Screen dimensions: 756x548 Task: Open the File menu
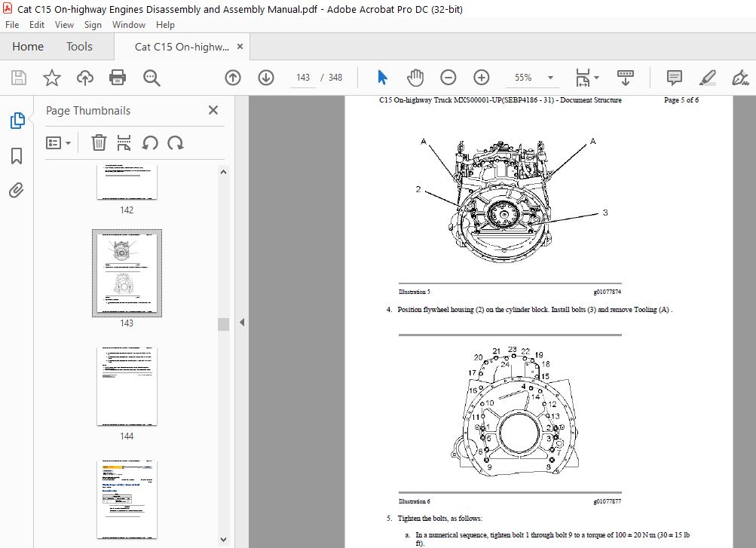(12, 25)
